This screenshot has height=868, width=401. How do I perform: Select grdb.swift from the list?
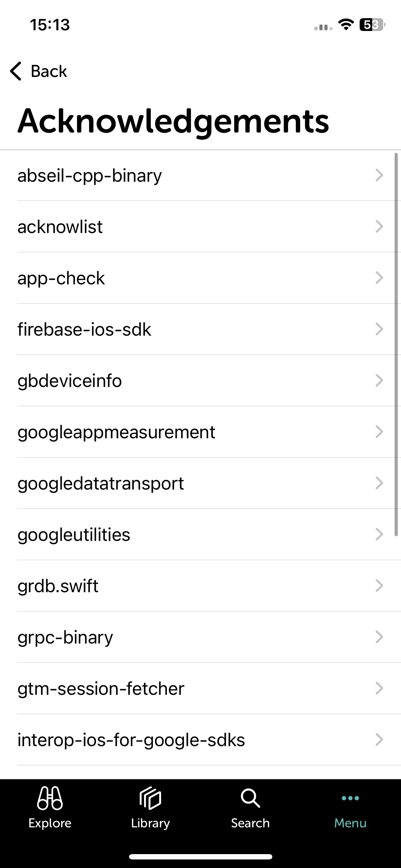(x=200, y=586)
